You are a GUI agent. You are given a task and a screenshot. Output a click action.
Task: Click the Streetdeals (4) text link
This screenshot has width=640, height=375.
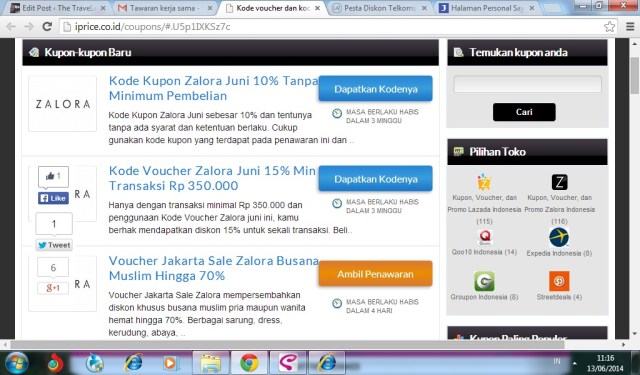[x=559, y=297]
